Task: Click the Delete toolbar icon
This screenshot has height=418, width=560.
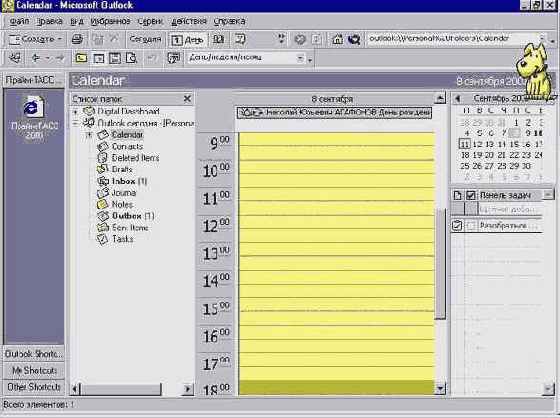Action: pyautogui.click(x=114, y=39)
